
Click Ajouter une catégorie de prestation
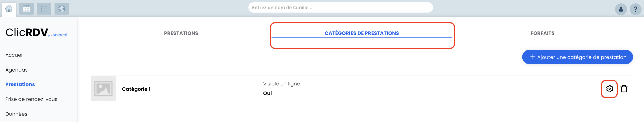(x=577, y=57)
